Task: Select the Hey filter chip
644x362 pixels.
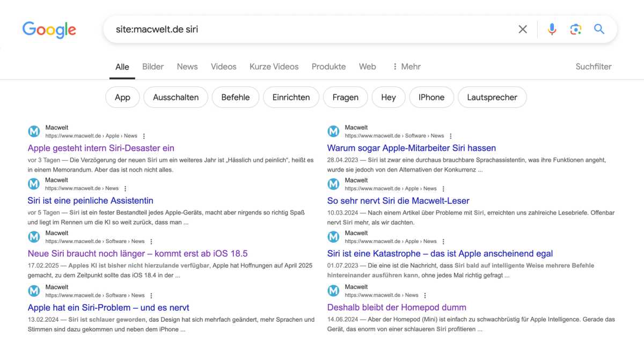Action: (389, 97)
